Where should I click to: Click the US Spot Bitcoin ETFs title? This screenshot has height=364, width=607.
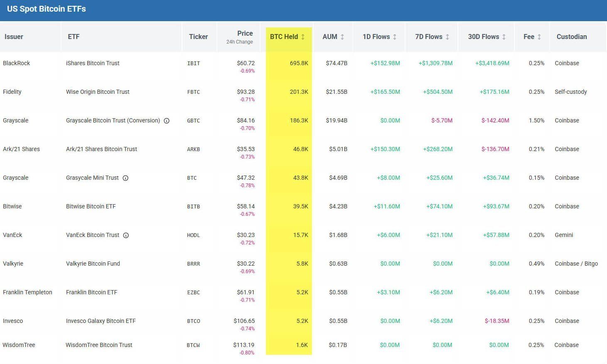click(x=47, y=9)
